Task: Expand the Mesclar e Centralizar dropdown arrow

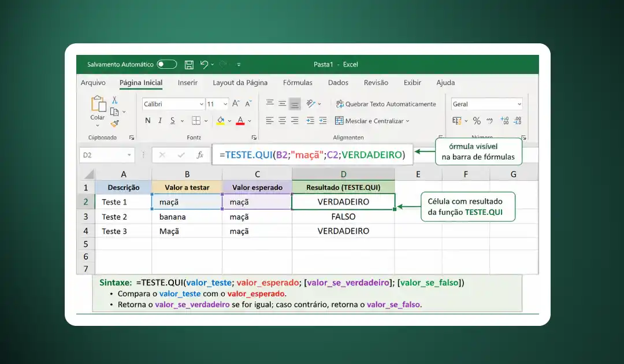Action: pyautogui.click(x=407, y=121)
